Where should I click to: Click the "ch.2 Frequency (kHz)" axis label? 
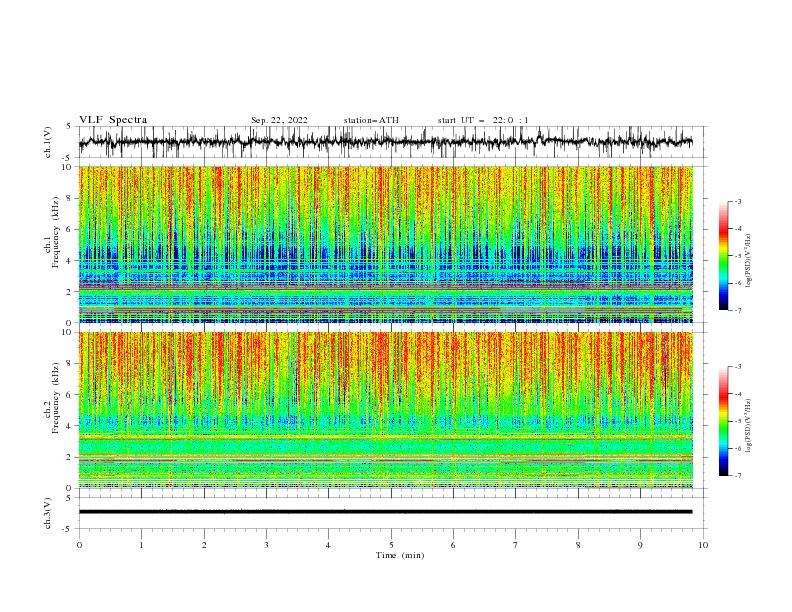pos(52,398)
